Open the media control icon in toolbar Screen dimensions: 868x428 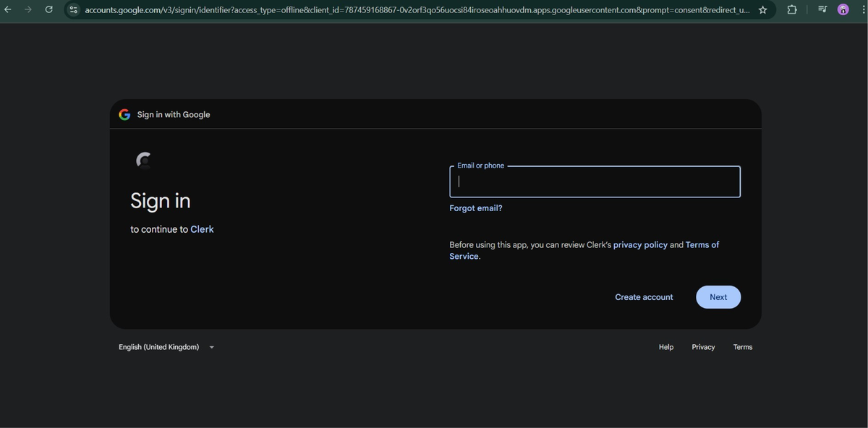point(822,9)
